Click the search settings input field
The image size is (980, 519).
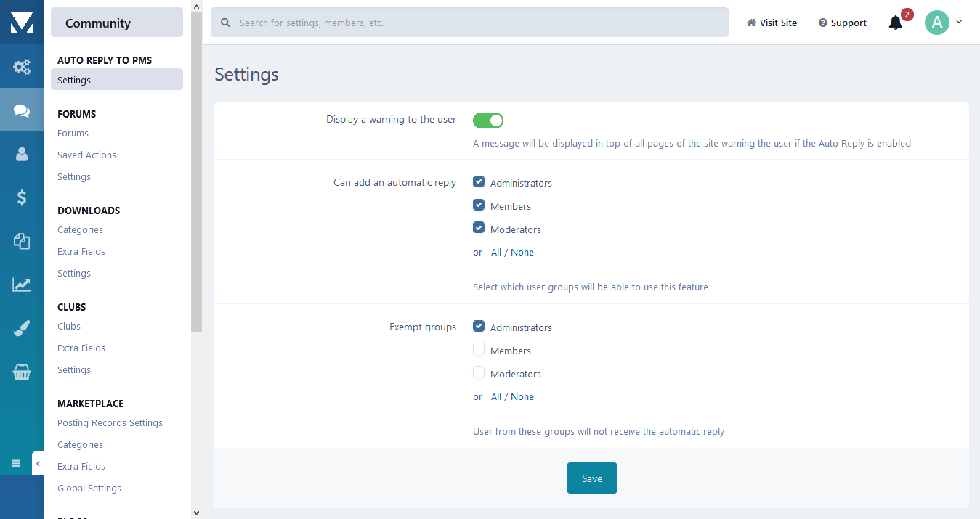click(469, 23)
